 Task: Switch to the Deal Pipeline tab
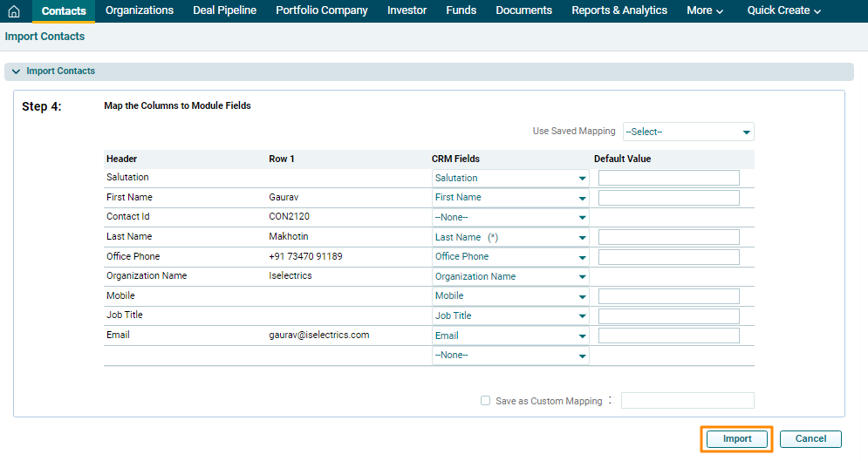point(224,10)
